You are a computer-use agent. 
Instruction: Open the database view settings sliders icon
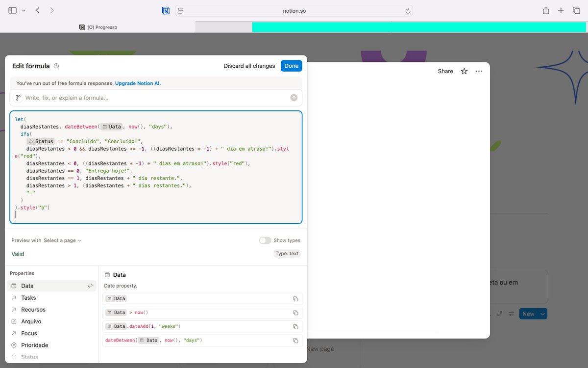click(x=512, y=314)
